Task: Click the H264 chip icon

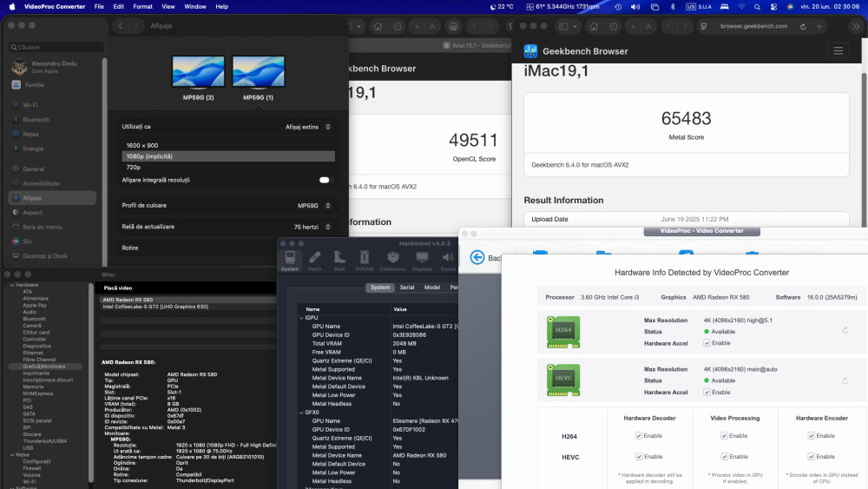Action: point(563,332)
